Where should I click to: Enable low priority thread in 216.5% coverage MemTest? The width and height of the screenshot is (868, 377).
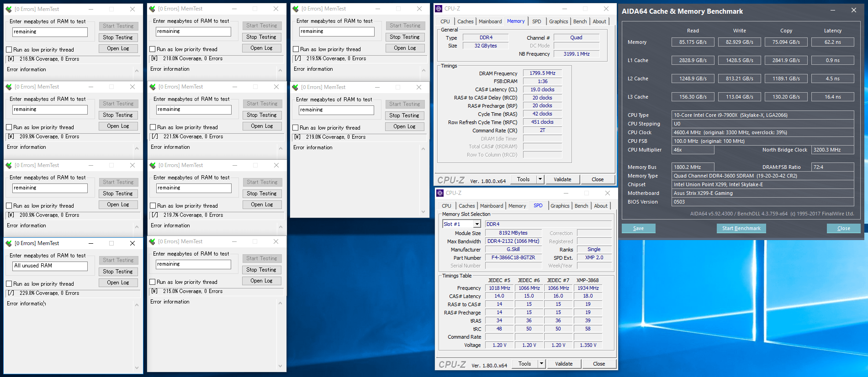click(x=9, y=50)
